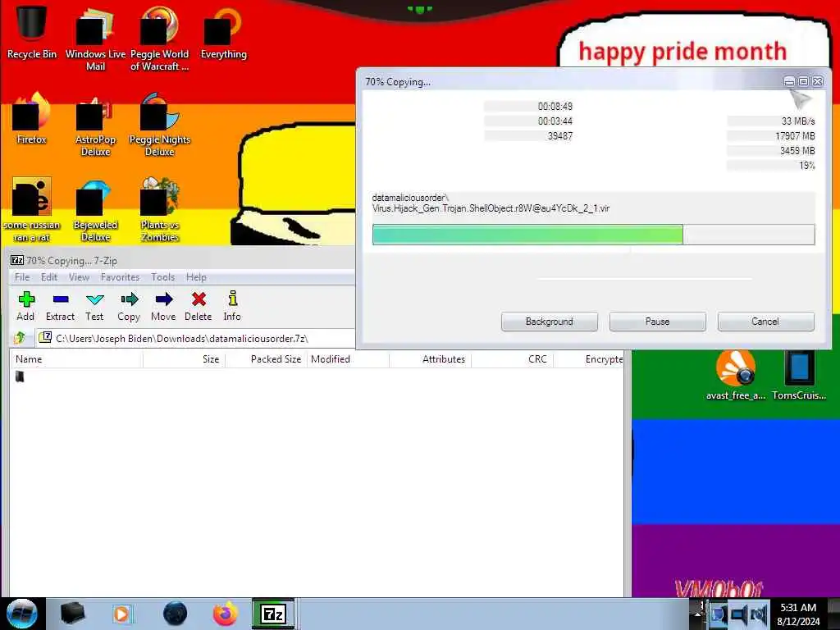This screenshot has height=630, width=840.
Task: Open the dark black taskbar application icon
Action: tap(72, 614)
